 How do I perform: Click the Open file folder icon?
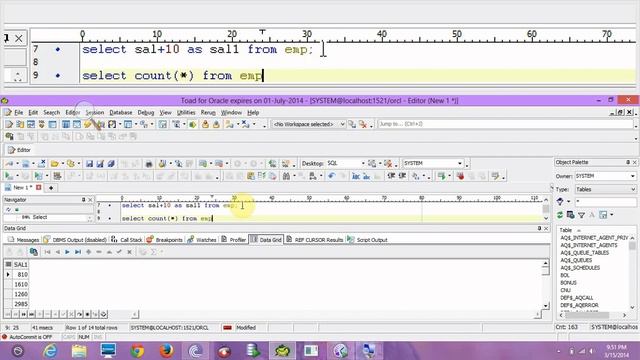click(54, 164)
